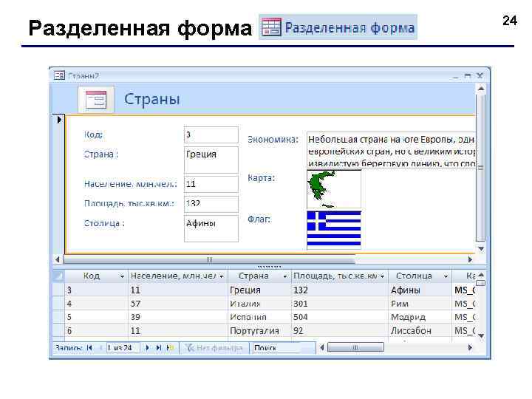This screenshot has height=399, width=532.
Task: Click datasheet vertical scrollbar up arrow
Action: [481, 274]
